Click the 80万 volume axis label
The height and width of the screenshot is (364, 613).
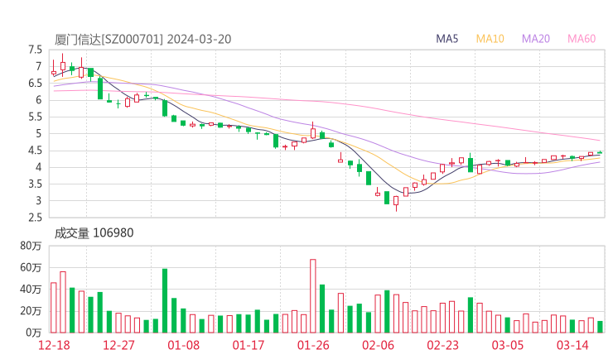(31, 246)
